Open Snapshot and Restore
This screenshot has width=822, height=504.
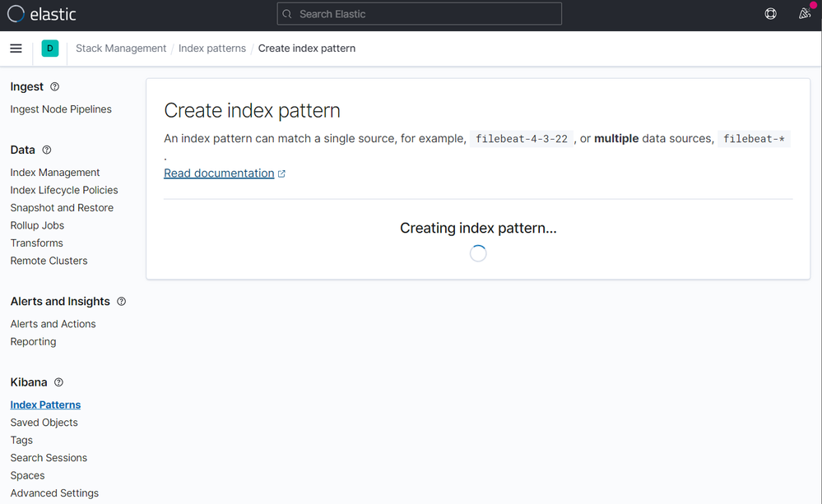tap(62, 207)
